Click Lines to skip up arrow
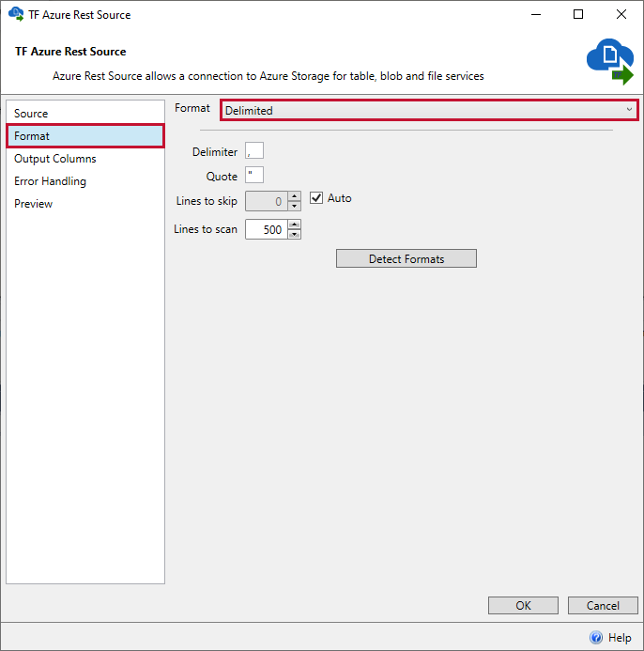 coord(294,196)
